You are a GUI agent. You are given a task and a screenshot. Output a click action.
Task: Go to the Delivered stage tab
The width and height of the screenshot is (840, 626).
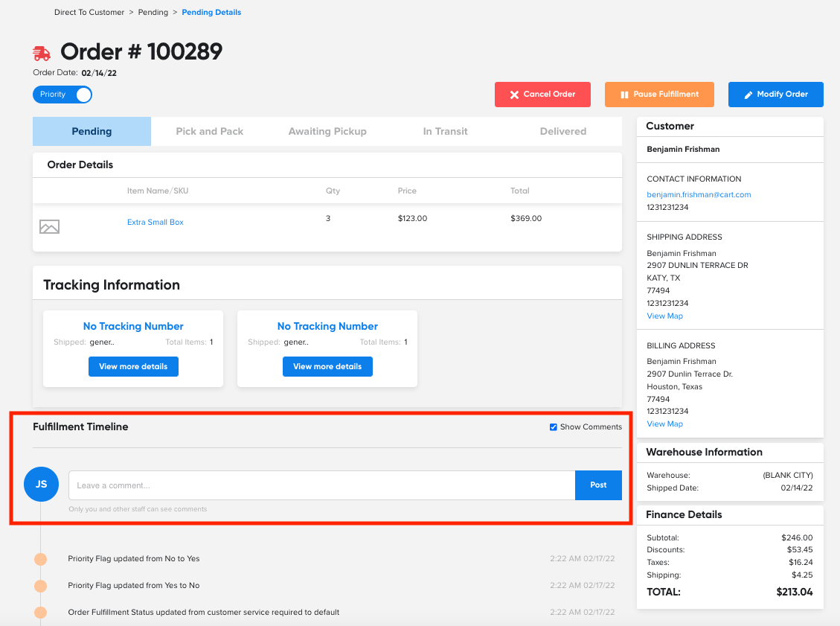(562, 132)
